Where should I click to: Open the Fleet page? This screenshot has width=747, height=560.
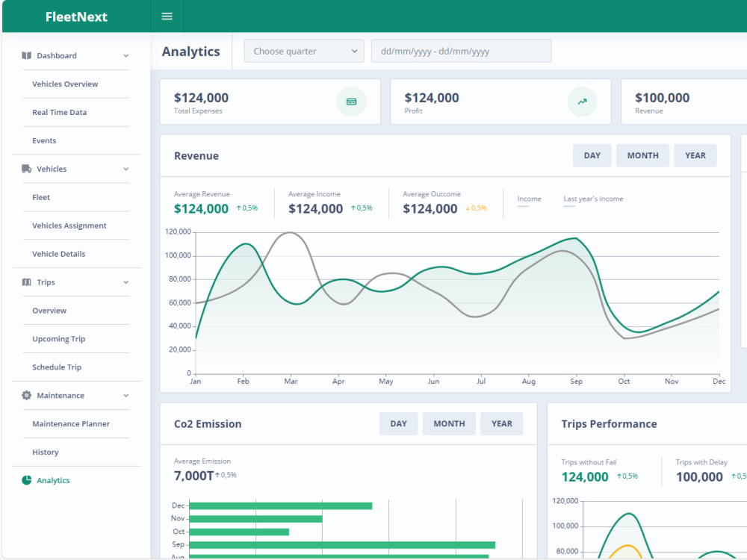coord(41,197)
